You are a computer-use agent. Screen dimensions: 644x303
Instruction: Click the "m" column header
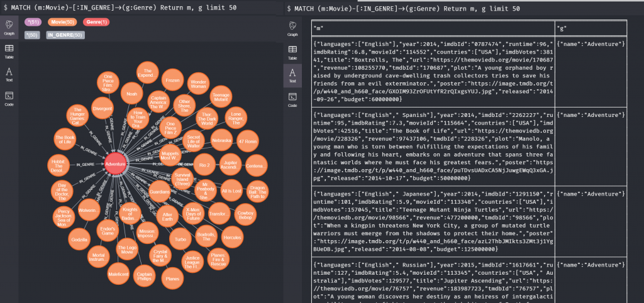click(433, 28)
